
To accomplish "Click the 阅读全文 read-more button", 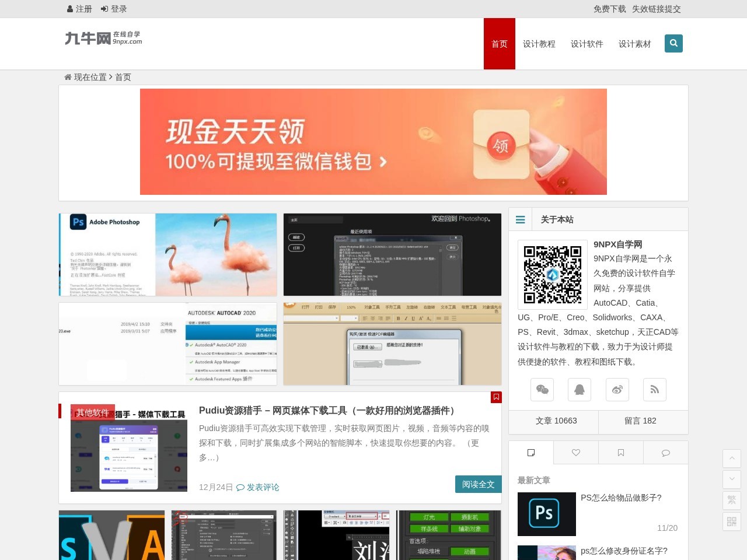I will pos(478,484).
